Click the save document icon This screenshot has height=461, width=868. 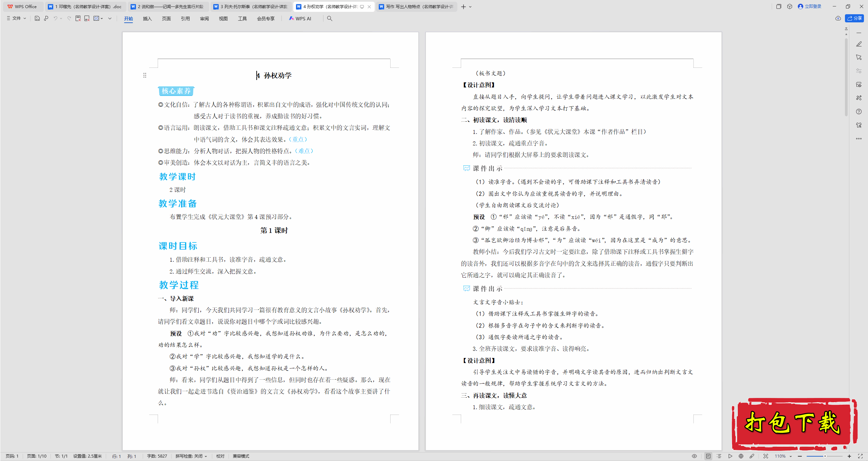[x=37, y=19]
